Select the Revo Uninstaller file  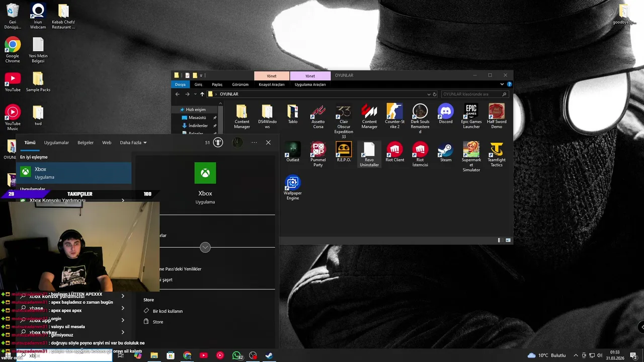click(x=369, y=155)
